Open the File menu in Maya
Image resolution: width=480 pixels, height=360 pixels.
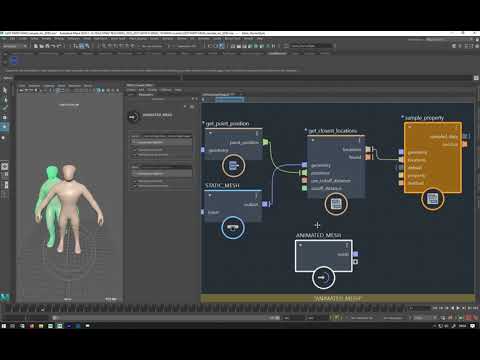(x=4, y=39)
